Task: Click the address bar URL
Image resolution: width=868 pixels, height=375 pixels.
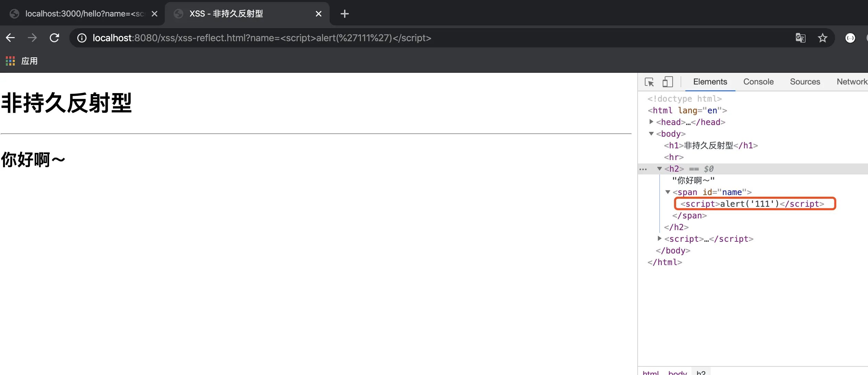Action: coord(262,38)
